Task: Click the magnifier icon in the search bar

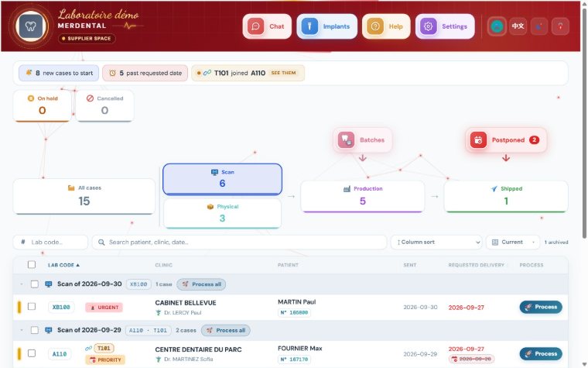Action: pos(101,242)
